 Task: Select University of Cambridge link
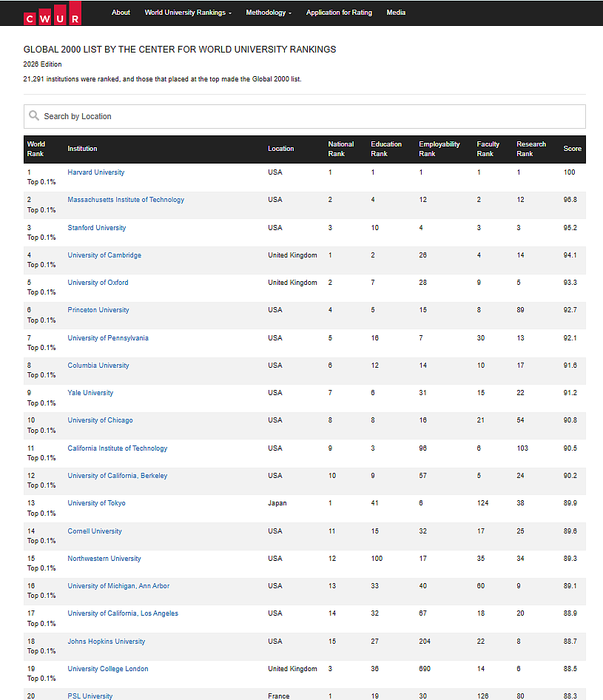point(104,255)
